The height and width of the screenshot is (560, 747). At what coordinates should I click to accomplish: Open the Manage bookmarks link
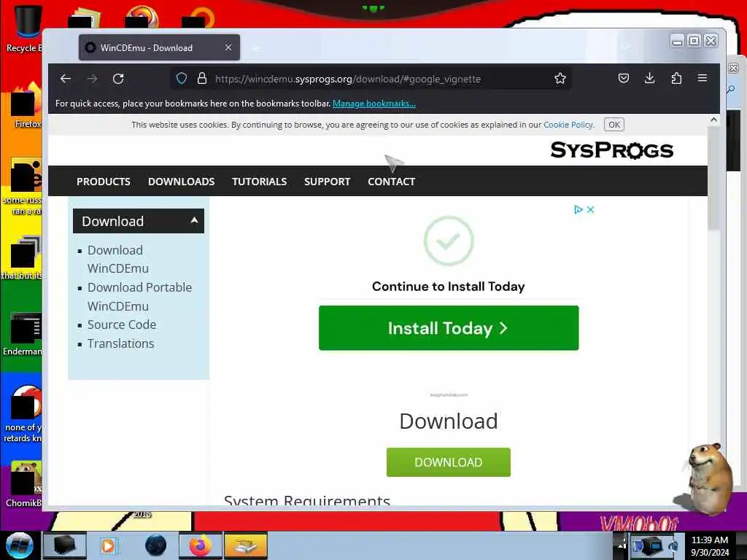click(374, 104)
